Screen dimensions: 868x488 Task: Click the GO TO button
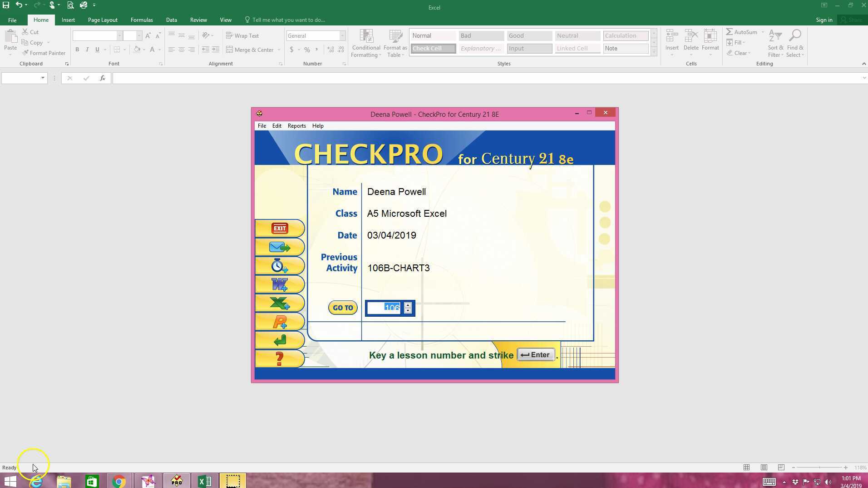click(342, 308)
